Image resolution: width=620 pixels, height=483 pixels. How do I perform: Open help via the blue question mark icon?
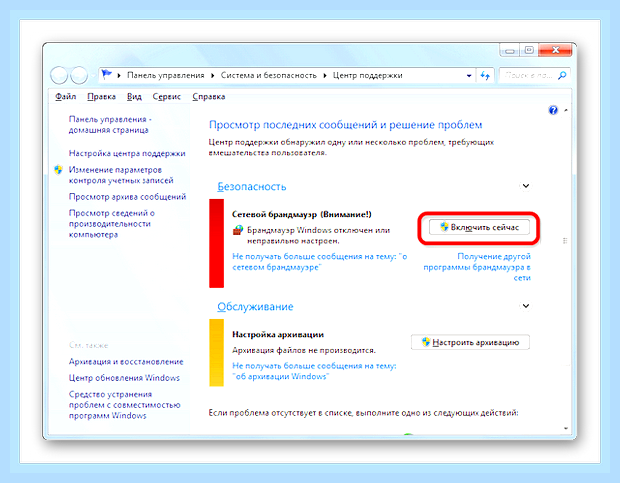click(x=553, y=110)
